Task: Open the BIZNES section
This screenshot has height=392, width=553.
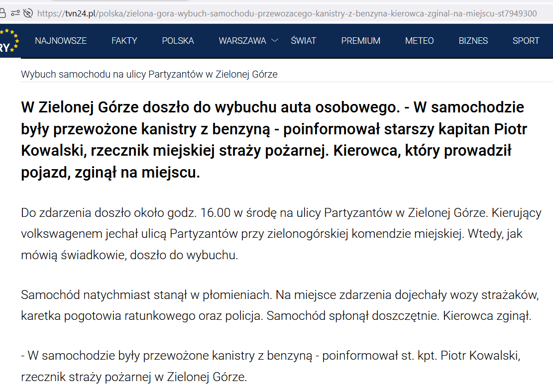Action: coord(473,41)
